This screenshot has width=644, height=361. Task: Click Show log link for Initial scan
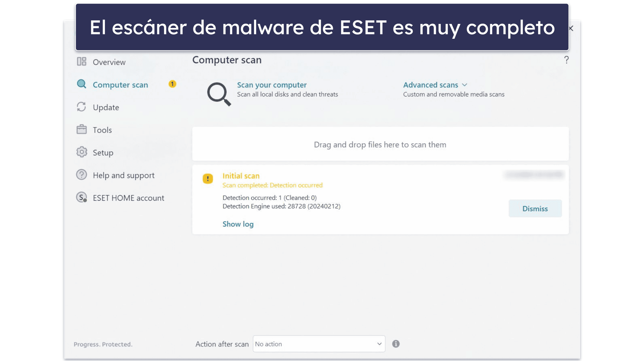tap(238, 224)
